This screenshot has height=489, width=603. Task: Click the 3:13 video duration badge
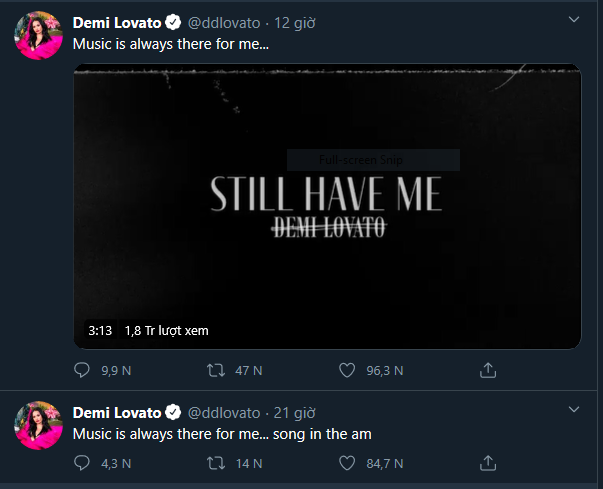[99, 330]
